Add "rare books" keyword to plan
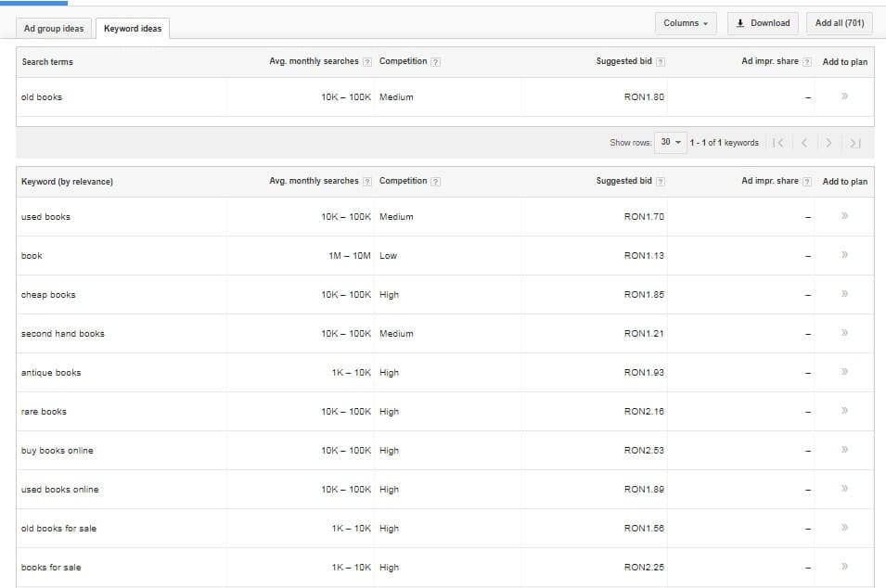The height and width of the screenshot is (588, 886). [844, 411]
